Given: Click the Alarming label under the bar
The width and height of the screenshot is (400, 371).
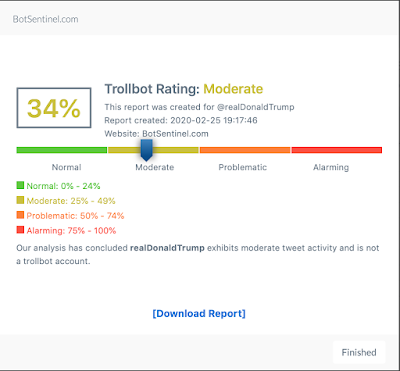Looking at the screenshot, I should [x=331, y=167].
